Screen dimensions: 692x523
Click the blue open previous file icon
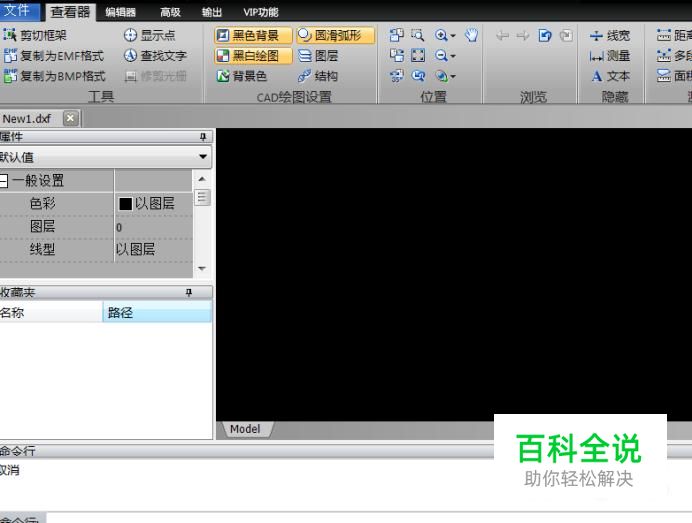[545, 35]
